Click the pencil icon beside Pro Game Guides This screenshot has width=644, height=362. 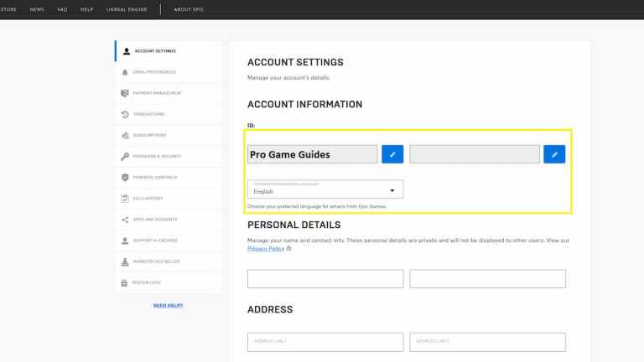(x=392, y=154)
